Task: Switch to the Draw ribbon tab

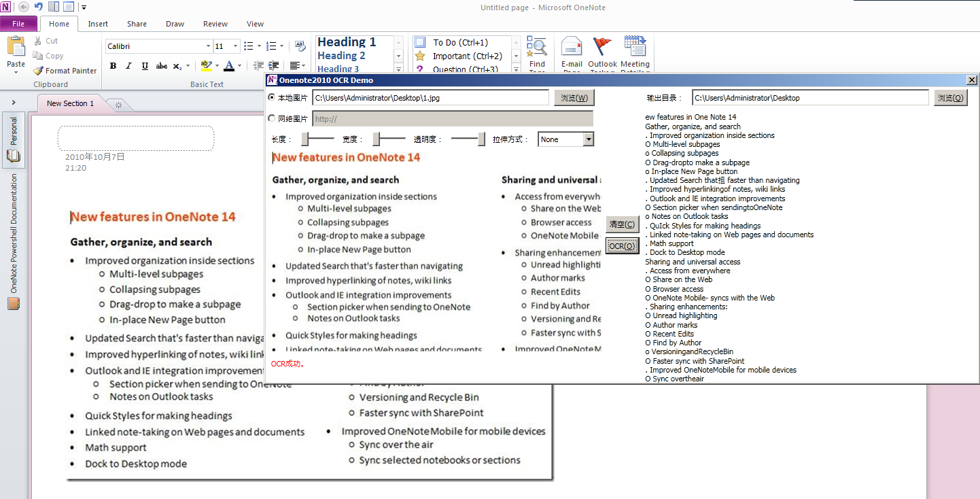Action: click(175, 24)
